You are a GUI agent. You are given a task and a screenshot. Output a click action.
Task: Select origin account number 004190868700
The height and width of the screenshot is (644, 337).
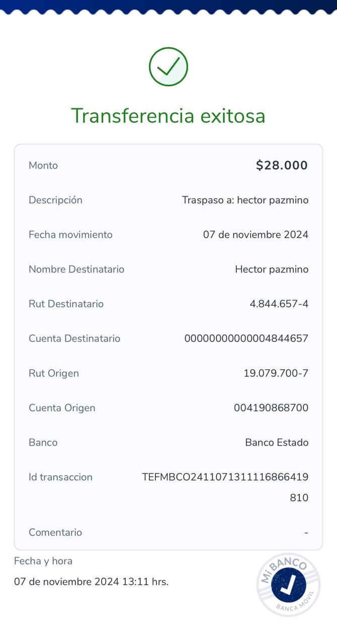click(271, 408)
